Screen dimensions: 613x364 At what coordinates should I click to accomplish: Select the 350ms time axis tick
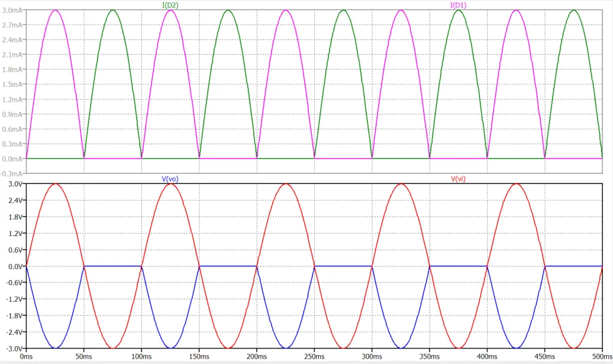[429, 356]
